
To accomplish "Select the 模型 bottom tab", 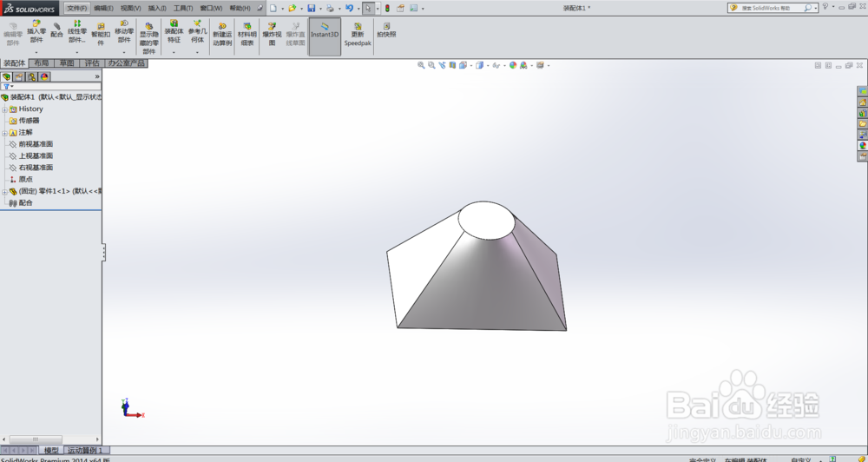I will point(51,451).
